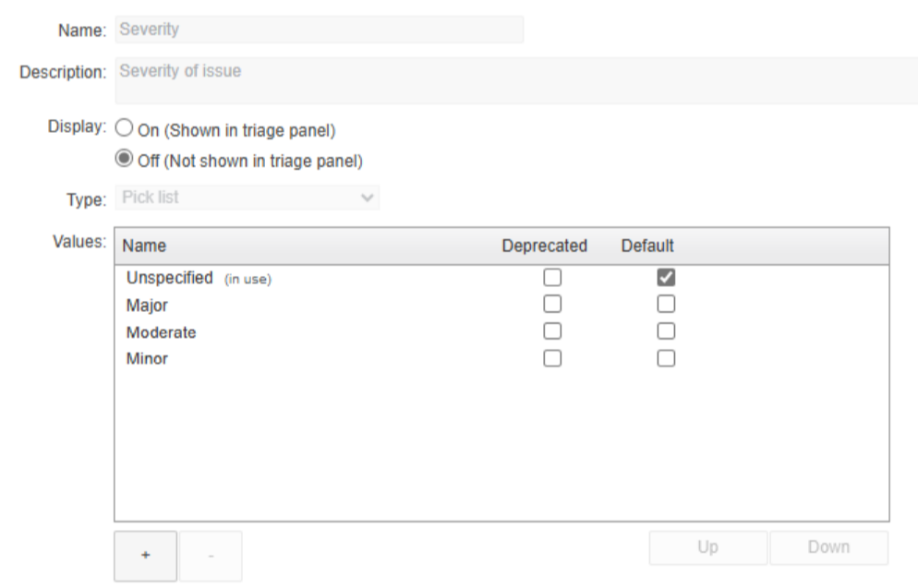Click the minus button to remove value
The width and height of the screenshot is (918, 588).
pyautogui.click(x=211, y=556)
